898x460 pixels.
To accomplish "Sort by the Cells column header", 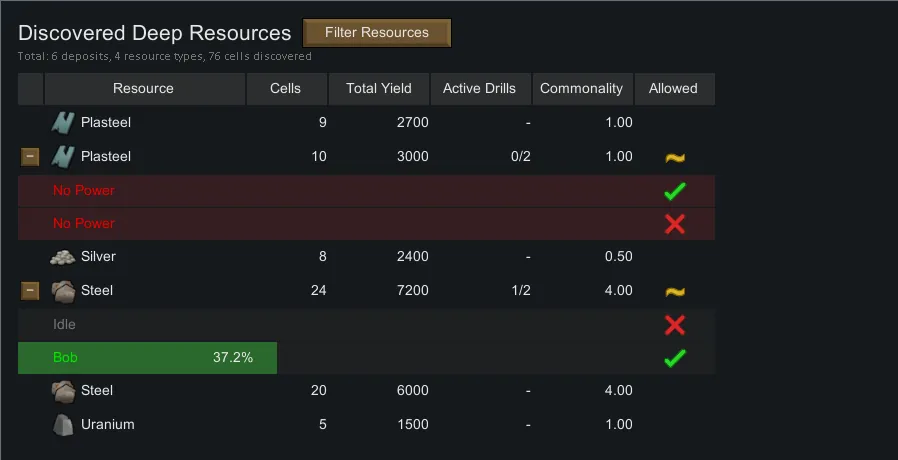I will [x=286, y=89].
